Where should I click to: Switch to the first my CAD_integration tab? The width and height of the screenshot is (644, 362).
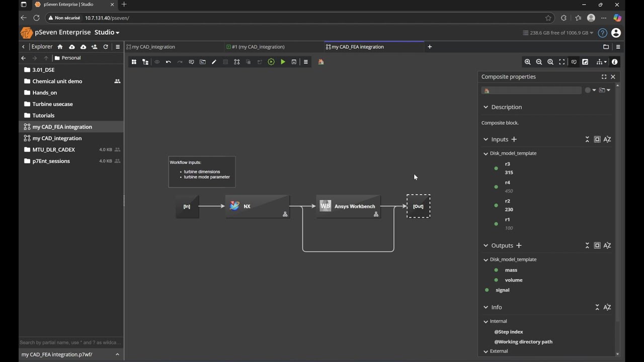coord(175,47)
